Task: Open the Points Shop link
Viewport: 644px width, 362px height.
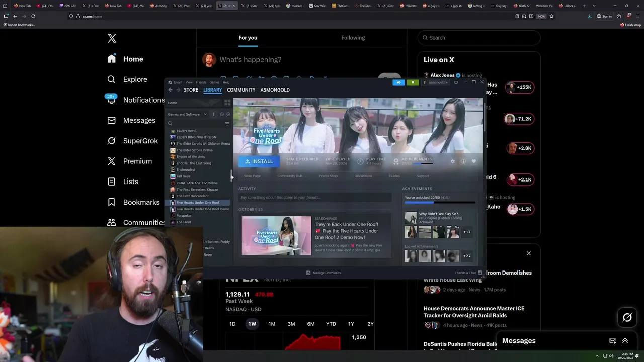Action: pyautogui.click(x=328, y=176)
